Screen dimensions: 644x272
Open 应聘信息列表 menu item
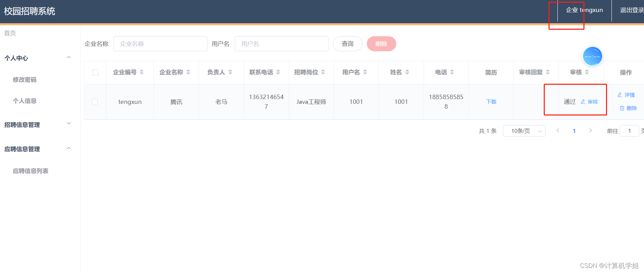[x=30, y=171]
